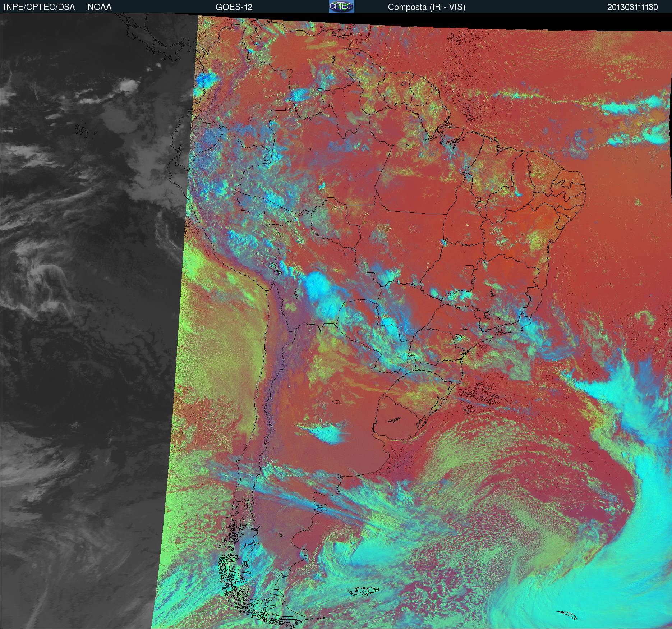
Task: Click the 201303111130 timestamp
Action: pyautogui.click(x=632, y=7)
